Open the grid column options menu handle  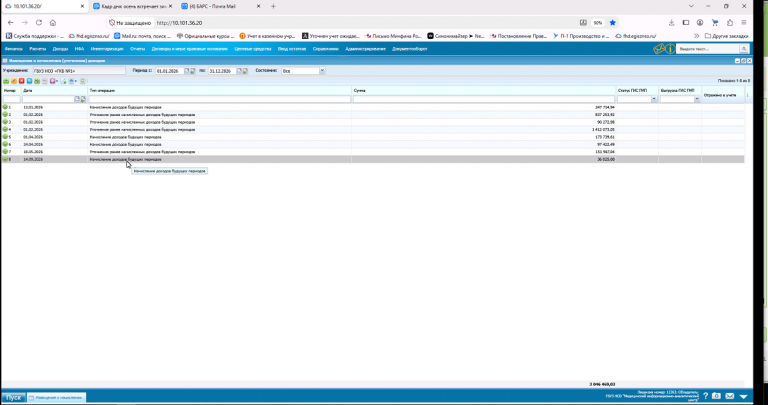[747, 95]
